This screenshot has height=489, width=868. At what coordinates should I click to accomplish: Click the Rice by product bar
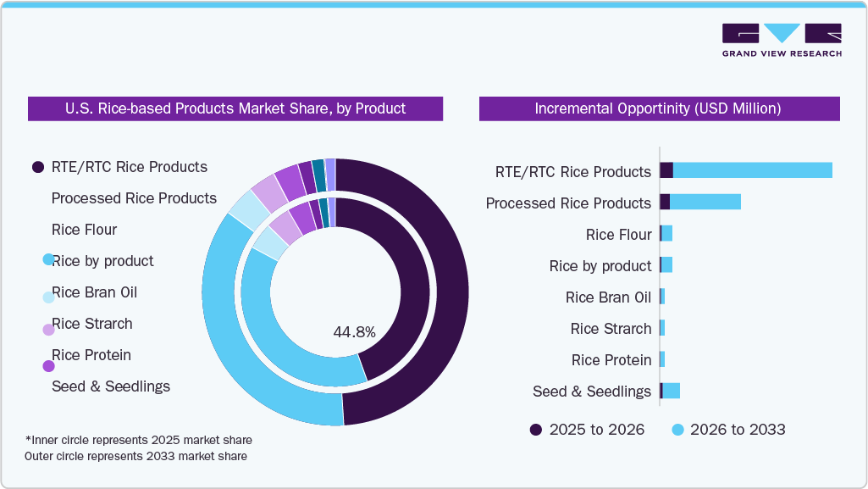coord(666,265)
